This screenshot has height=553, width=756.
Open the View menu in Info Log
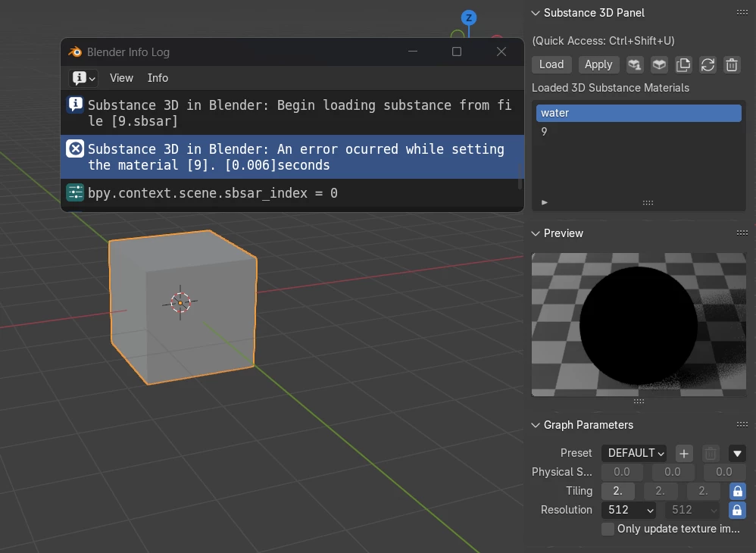(x=121, y=78)
